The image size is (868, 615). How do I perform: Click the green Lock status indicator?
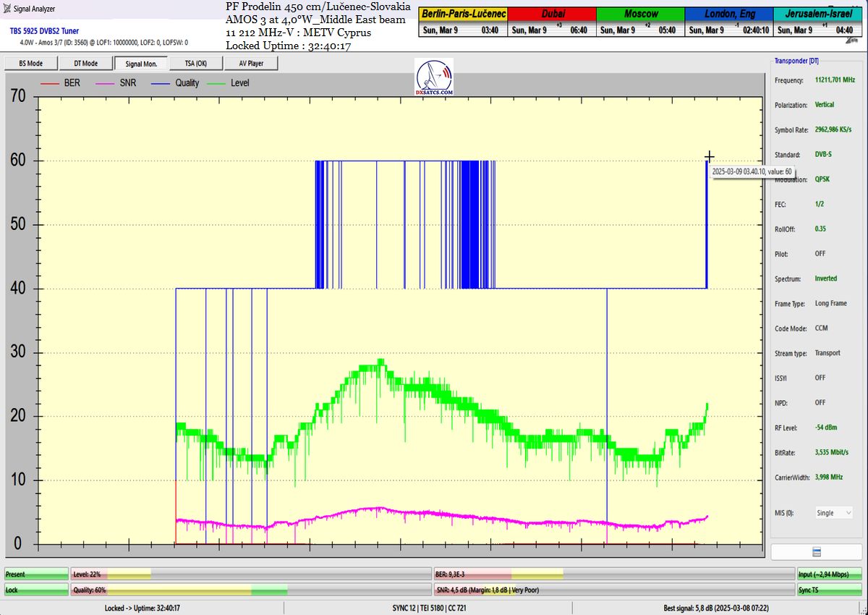click(36, 590)
